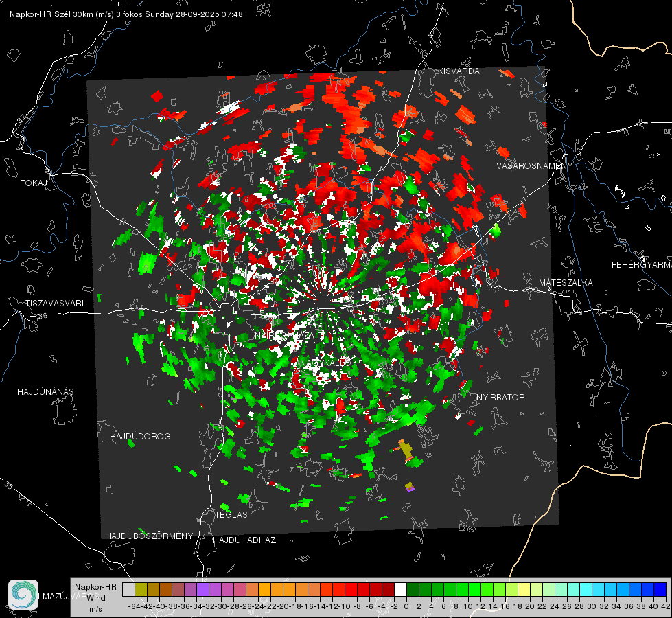
Task: Click the HAJDÚNÁNÁS town label
Action: click(x=45, y=392)
